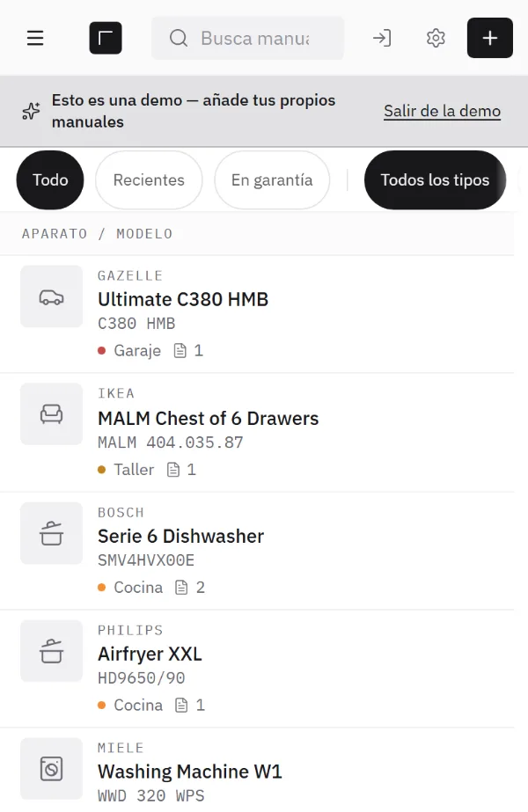Click the app logo home icon
The height and width of the screenshot is (812, 528).
106,38
